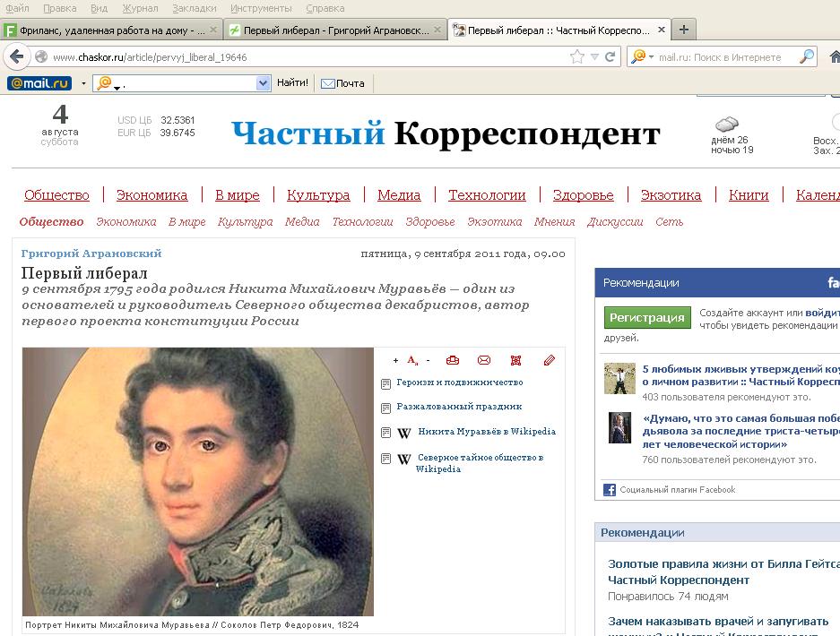Click the green Регистрация button
Screen dimensions: 840x636
pyautogui.click(x=647, y=317)
